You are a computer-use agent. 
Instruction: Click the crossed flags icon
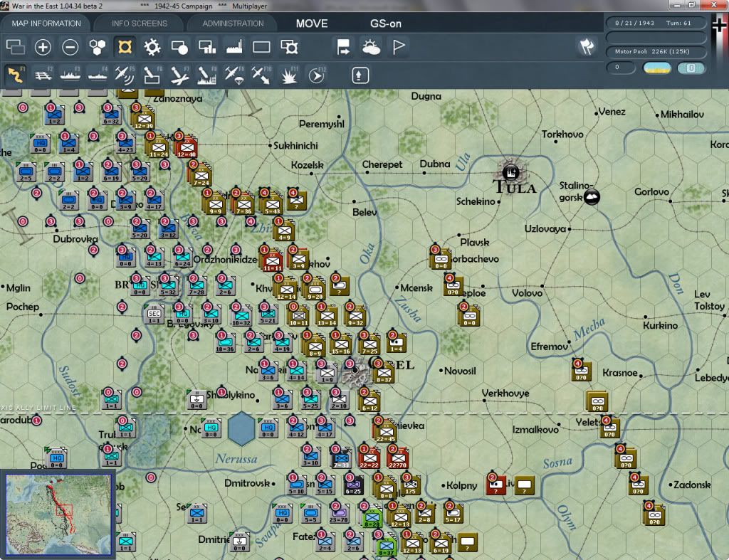pyautogui.click(x=587, y=46)
